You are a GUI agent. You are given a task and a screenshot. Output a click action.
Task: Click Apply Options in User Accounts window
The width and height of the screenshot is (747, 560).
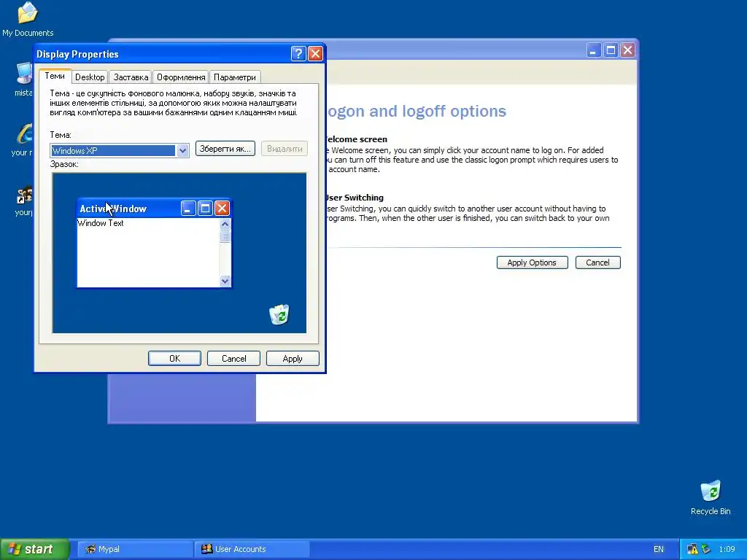pyautogui.click(x=532, y=262)
